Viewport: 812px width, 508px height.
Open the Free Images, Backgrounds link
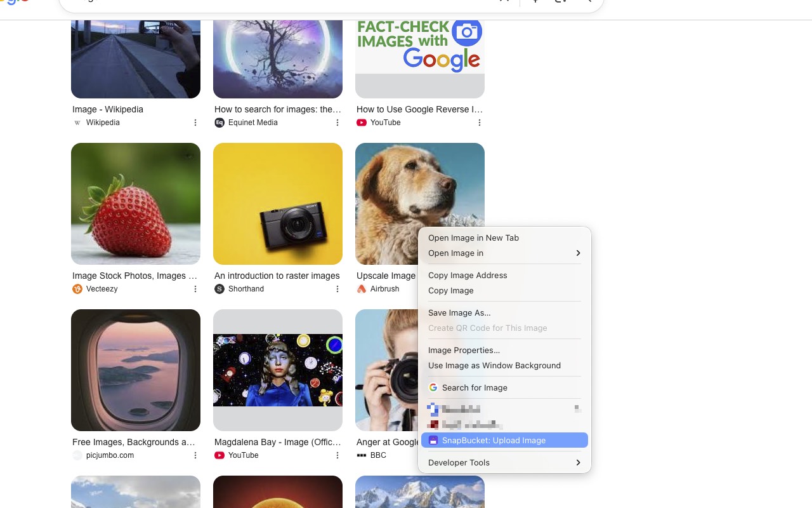(x=134, y=442)
